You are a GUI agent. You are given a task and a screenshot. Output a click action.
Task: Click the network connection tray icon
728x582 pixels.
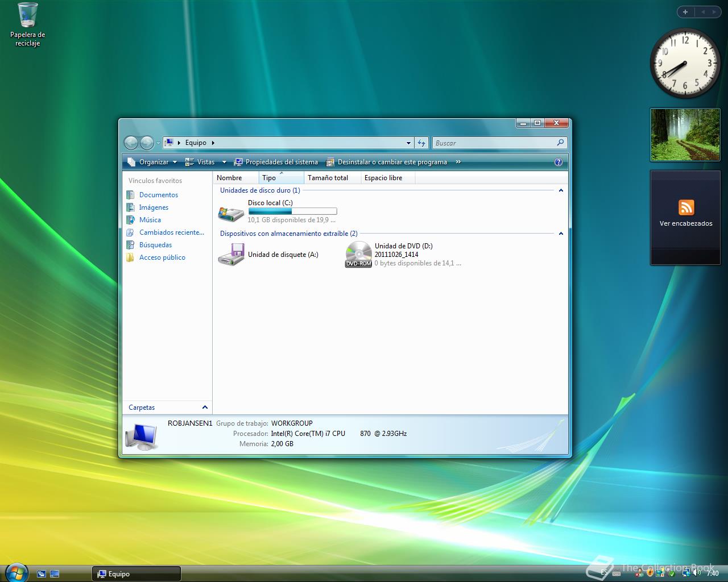click(x=686, y=573)
